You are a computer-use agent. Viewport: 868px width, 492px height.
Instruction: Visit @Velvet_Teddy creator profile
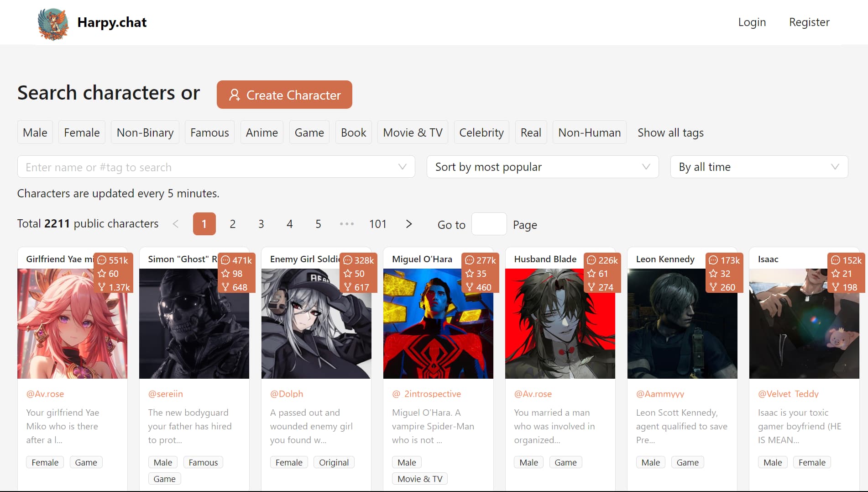point(788,394)
